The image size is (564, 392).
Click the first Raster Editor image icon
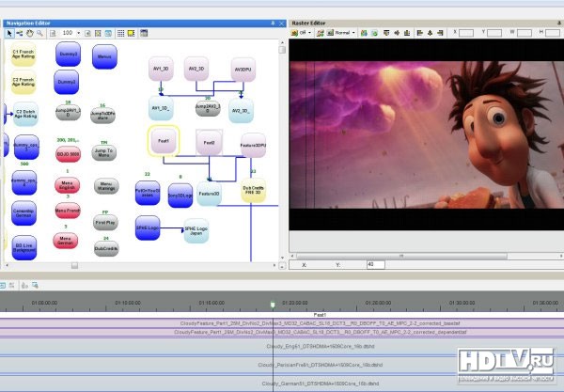[294, 33]
